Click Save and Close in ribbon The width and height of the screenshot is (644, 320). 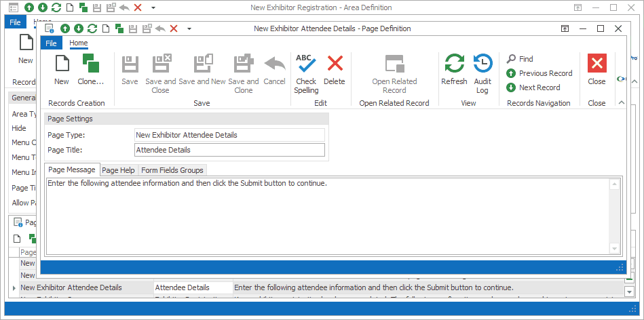(161, 75)
